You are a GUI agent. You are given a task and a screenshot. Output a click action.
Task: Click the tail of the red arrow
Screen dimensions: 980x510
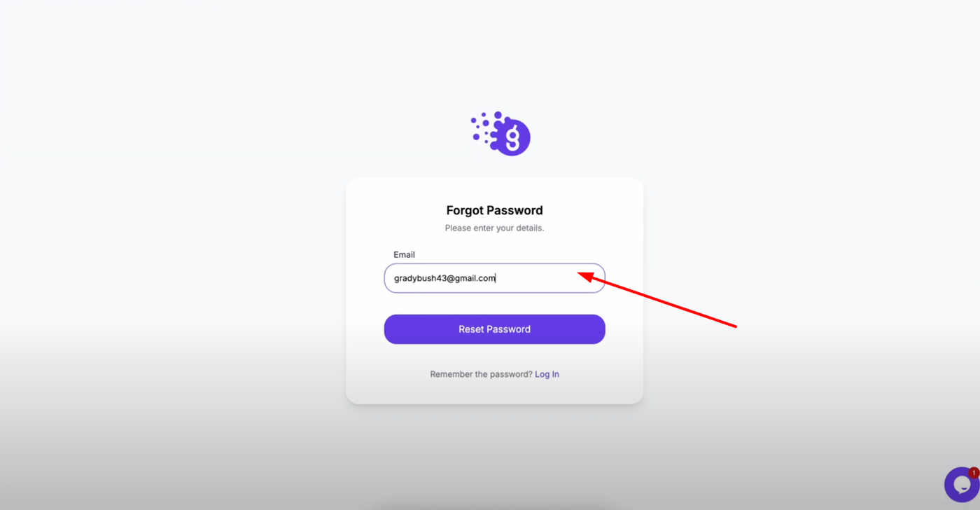[x=734, y=326]
